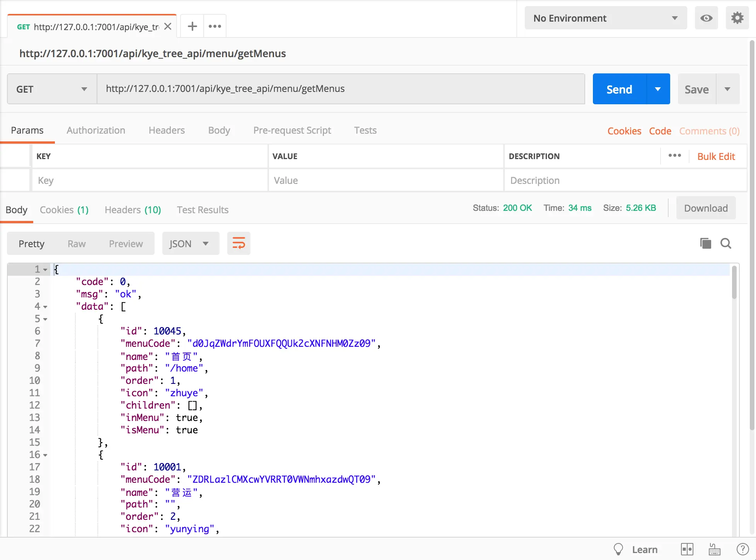Click the plus icon to add new tab

pyautogui.click(x=192, y=26)
